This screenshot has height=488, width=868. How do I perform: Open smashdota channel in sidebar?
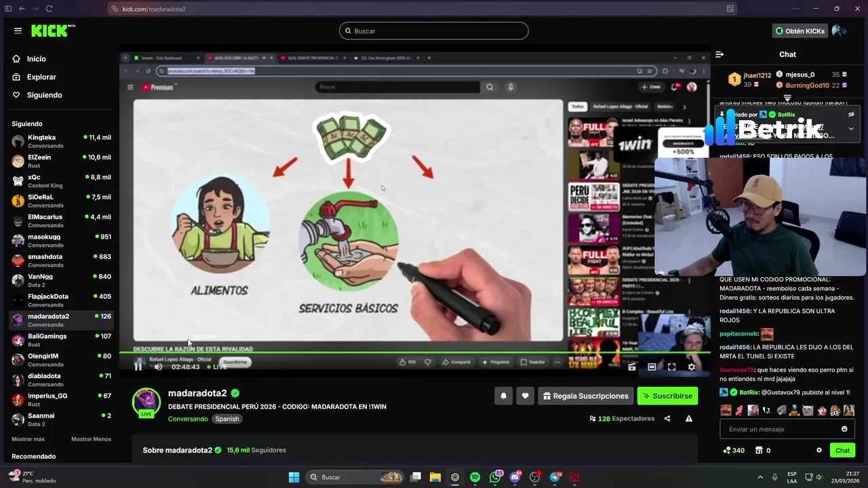tap(61, 260)
